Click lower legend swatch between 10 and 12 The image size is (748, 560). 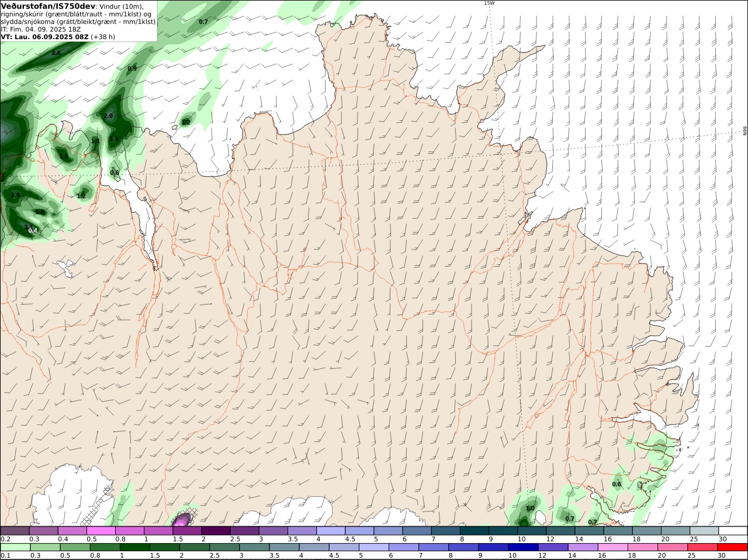pyautogui.click(x=524, y=547)
